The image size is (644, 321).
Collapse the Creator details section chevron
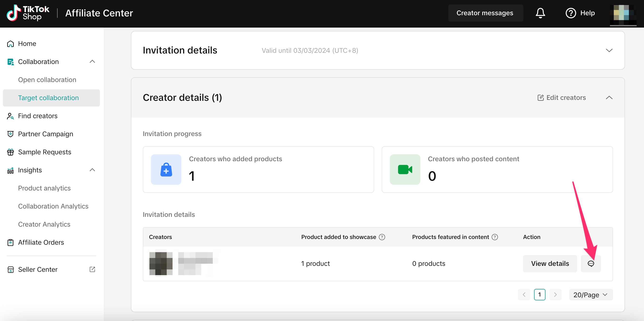[x=609, y=98]
